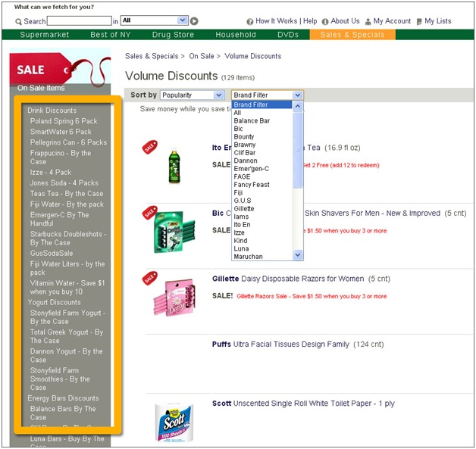
Task: Collapse the Brand Filter dropdown arrow
Action: coord(297,95)
